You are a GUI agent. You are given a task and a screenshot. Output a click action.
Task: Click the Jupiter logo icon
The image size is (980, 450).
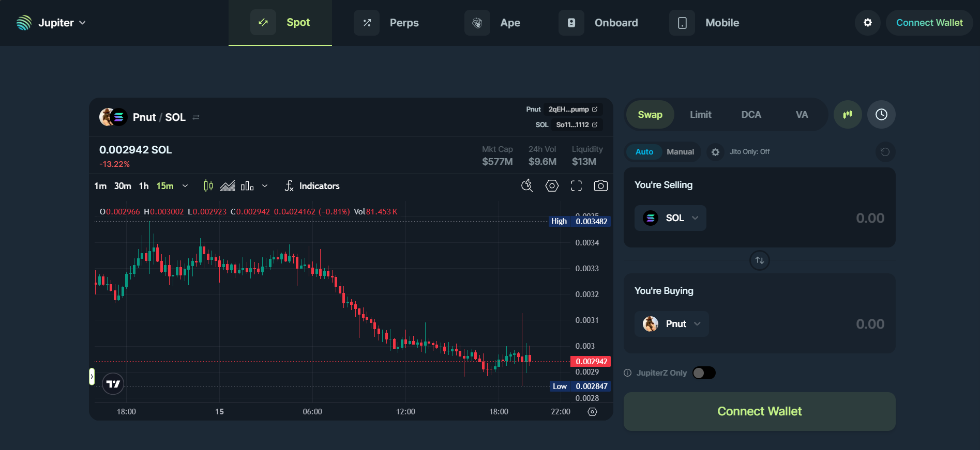tap(24, 23)
